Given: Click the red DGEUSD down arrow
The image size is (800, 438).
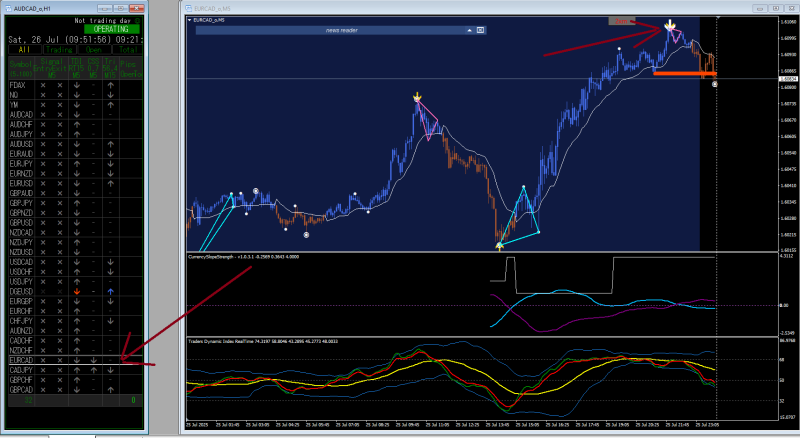Looking at the screenshot, I should (x=75, y=290).
